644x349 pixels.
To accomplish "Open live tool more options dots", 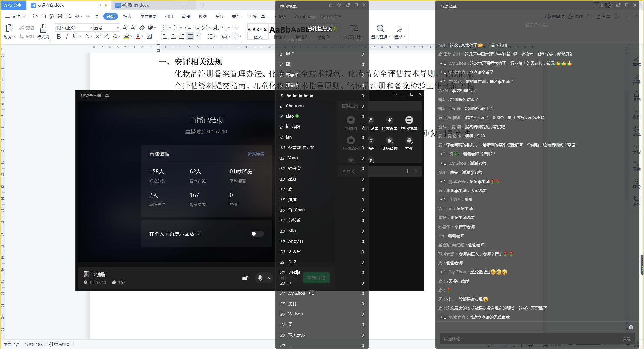I will (395, 94).
